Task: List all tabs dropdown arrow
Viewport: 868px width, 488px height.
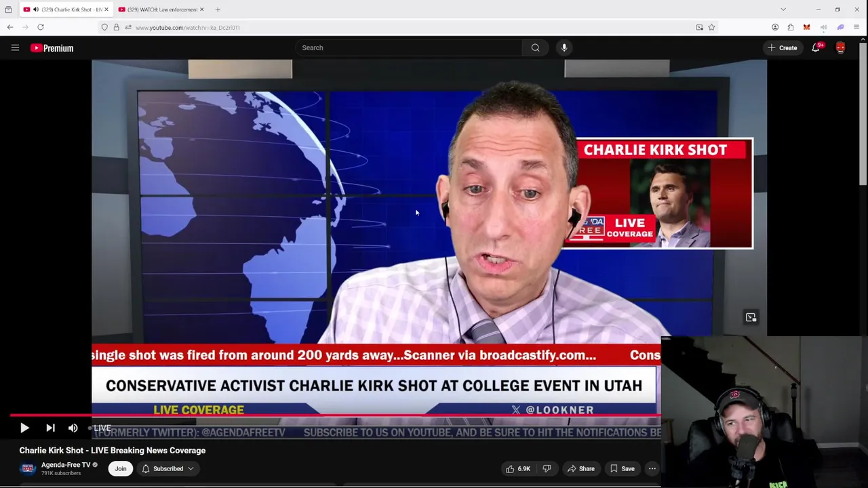Action: (x=783, y=9)
